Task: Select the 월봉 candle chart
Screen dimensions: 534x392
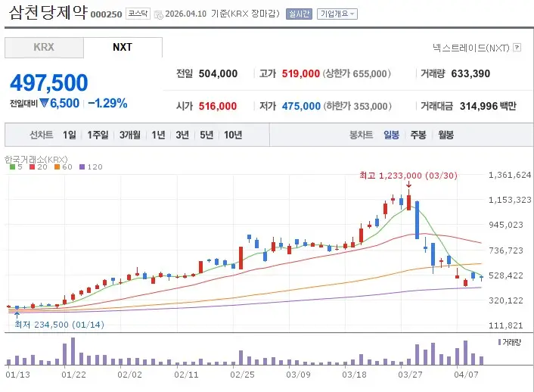Action: click(446, 135)
